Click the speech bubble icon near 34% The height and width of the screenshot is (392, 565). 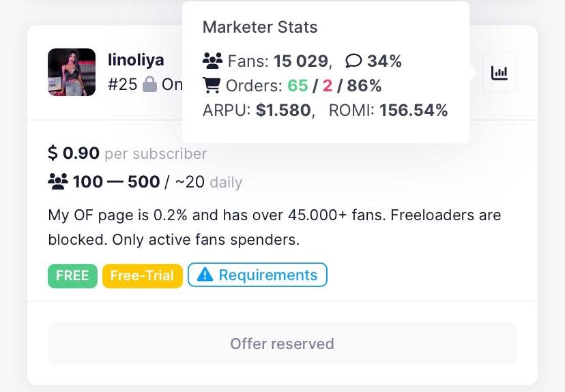(353, 61)
